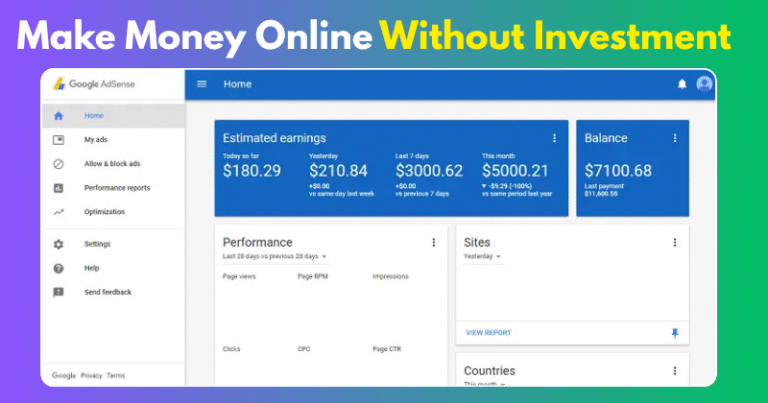Viewport: 768px width, 403px height.
Task: Click the Estimated earnings heading
Action: click(x=274, y=138)
